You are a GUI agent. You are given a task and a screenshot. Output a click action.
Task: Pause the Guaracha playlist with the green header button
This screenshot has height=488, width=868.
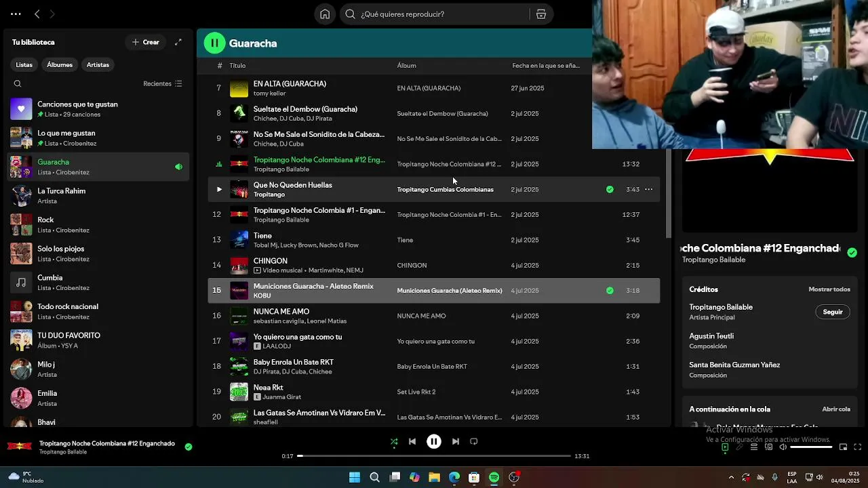click(214, 43)
